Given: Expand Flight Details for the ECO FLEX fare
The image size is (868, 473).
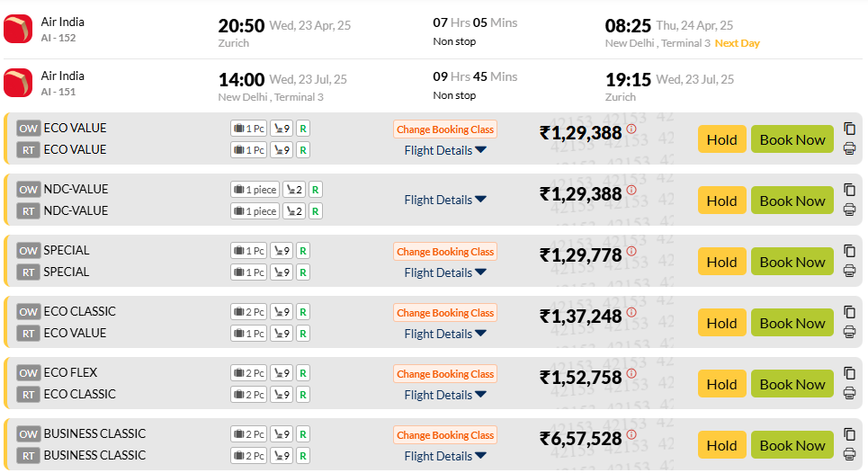Looking at the screenshot, I should point(445,395).
